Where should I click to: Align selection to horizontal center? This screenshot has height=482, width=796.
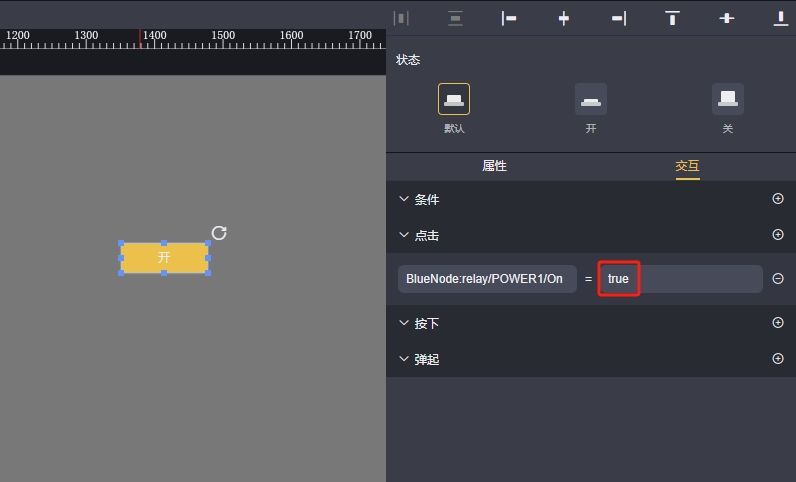(x=563, y=19)
